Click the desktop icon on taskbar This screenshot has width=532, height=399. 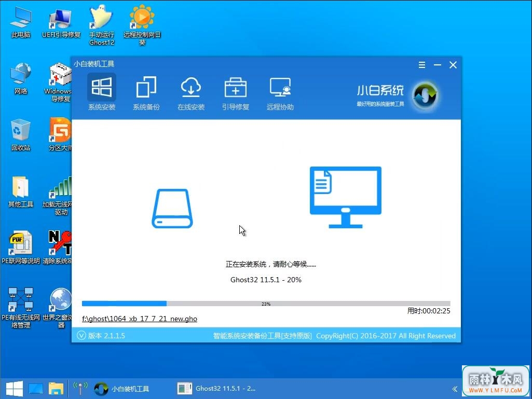click(x=36, y=389)
